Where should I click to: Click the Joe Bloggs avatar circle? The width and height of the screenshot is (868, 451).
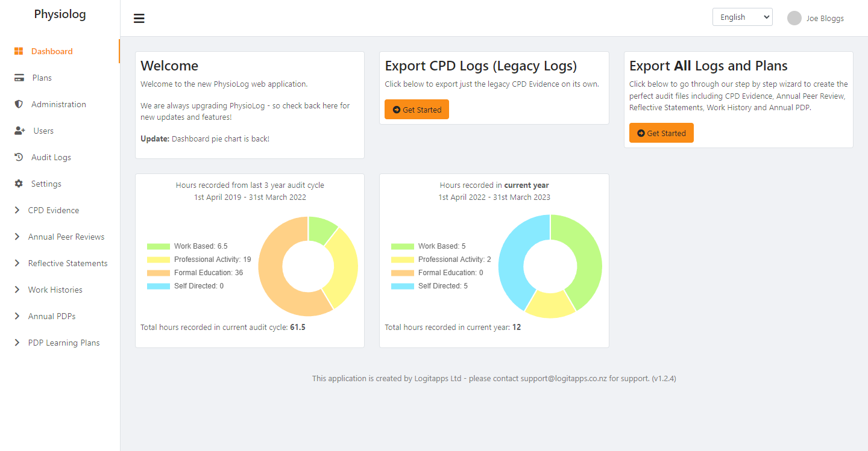tap(794, 18)
